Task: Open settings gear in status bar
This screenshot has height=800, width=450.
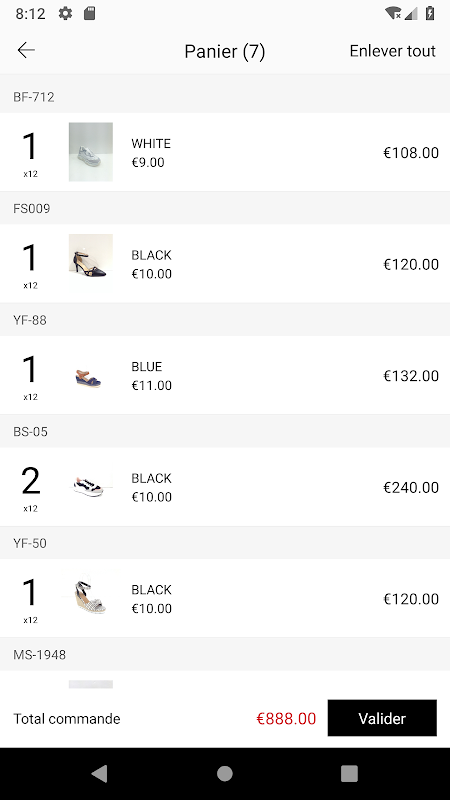Action: [x=65, y=13]
